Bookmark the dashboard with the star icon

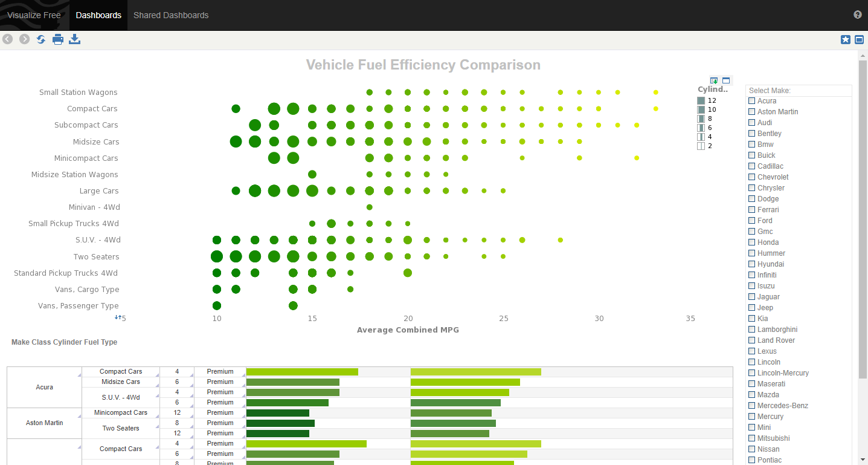[x=846, y=39]
